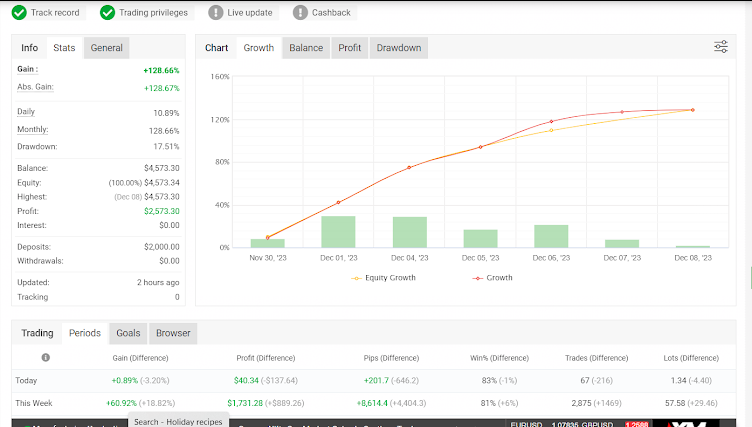Click the Drawdown 17.51% value

pos(166,146)
